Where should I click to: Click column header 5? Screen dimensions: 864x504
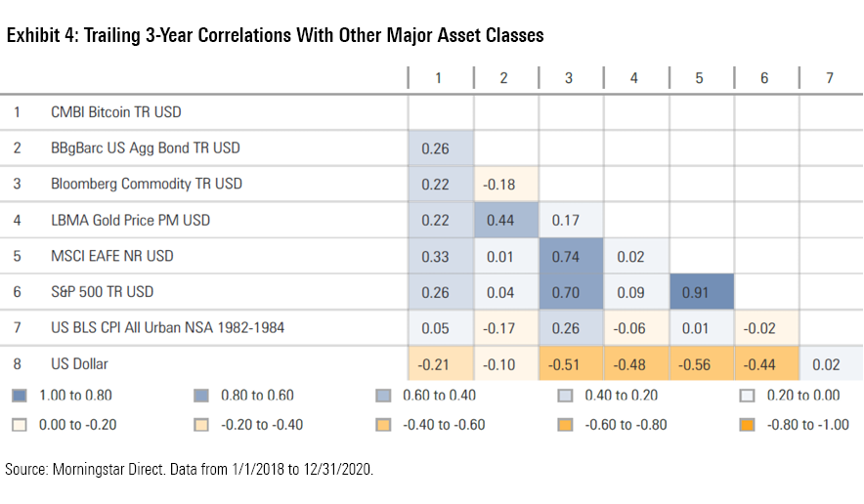pyautogui.click(x=700, y=78)
